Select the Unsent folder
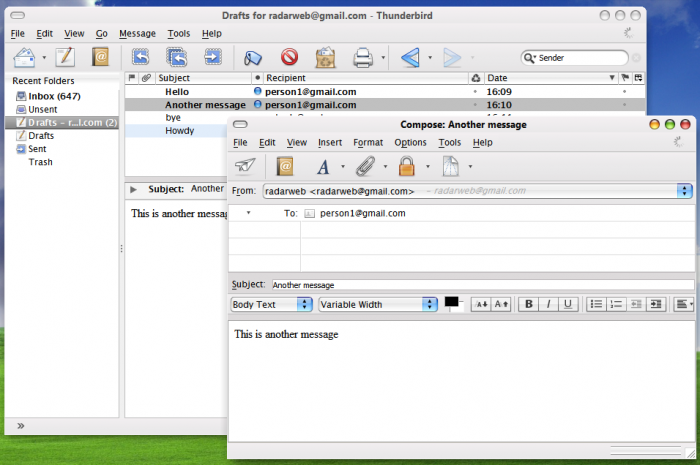The image size is (700, 465). [x=42, y=109]
